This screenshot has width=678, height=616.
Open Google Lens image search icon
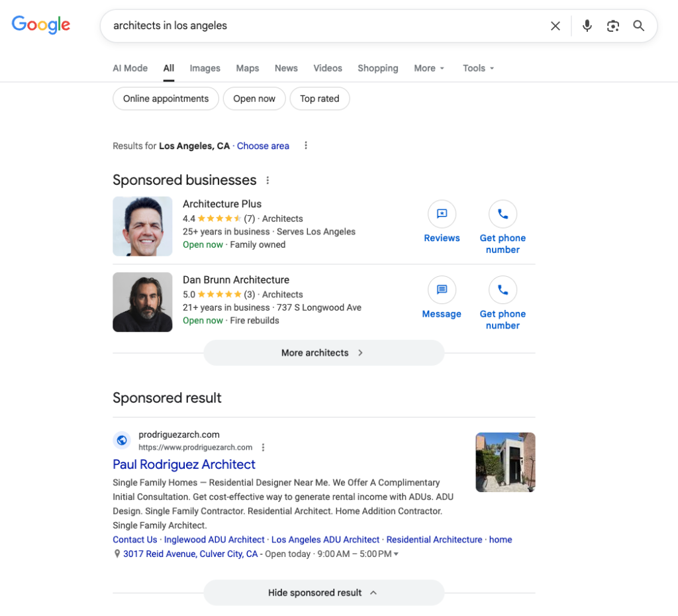(x=613, y=26)
